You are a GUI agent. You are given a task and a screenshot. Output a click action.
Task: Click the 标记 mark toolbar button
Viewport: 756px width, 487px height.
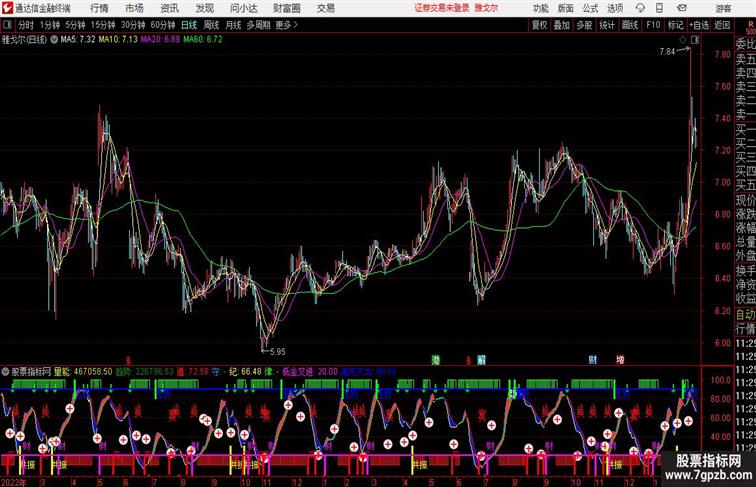click(x=675, y=25)
